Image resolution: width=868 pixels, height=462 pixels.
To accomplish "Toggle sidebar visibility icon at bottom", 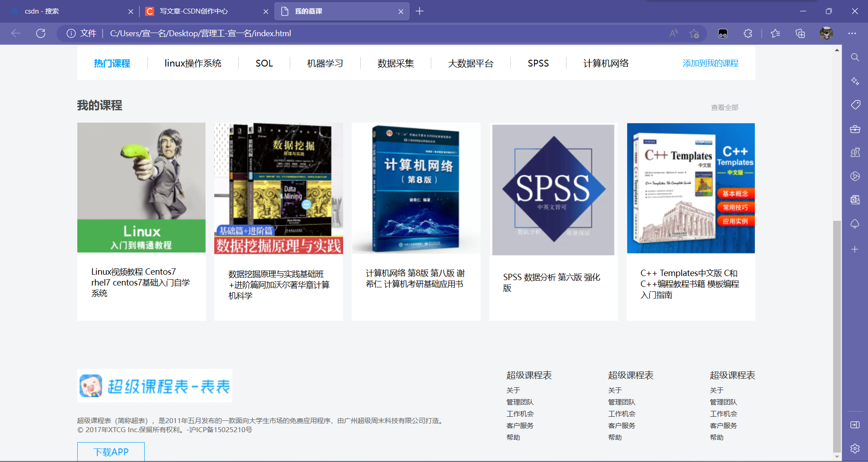I will 855,424.
